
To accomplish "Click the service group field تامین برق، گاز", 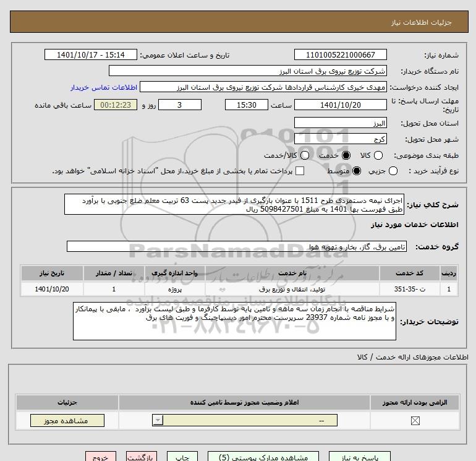I will point(237,246).
